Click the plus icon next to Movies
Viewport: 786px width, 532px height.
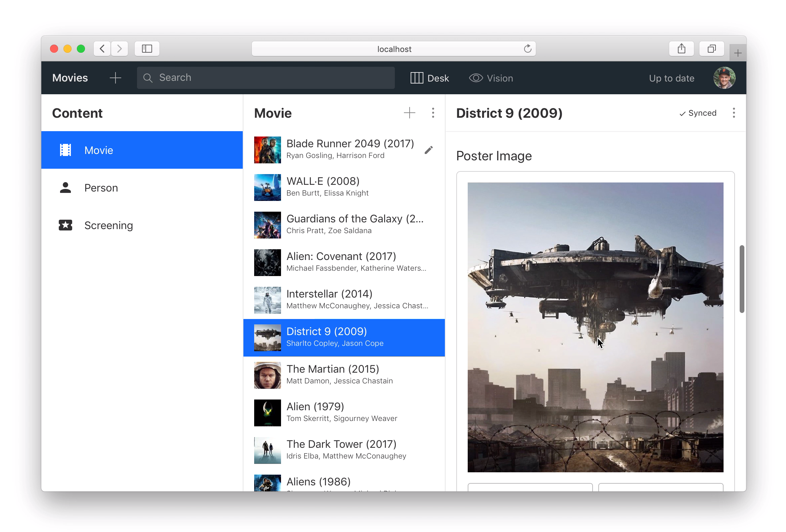coord(115,78)
